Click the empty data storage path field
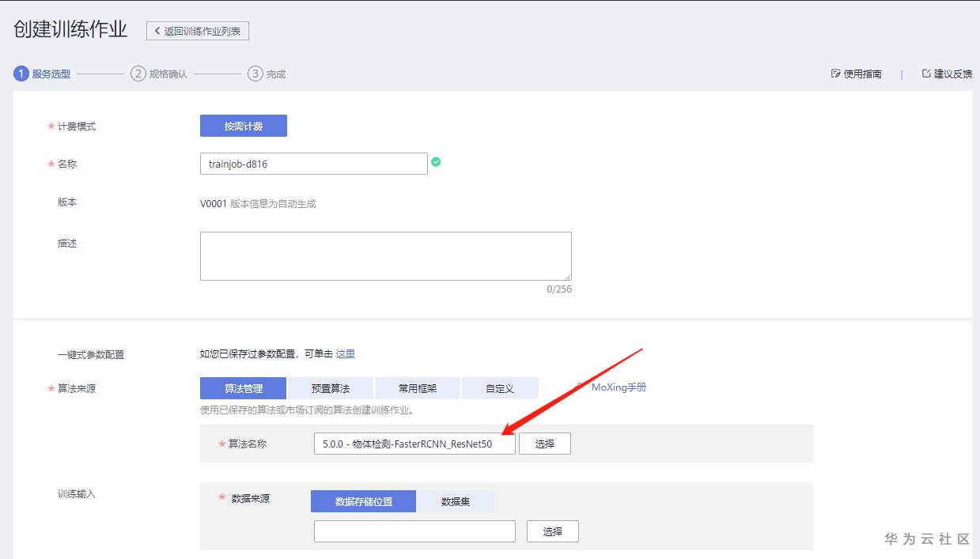The height and width of the screenshot is (559, 980). [414, 531]
